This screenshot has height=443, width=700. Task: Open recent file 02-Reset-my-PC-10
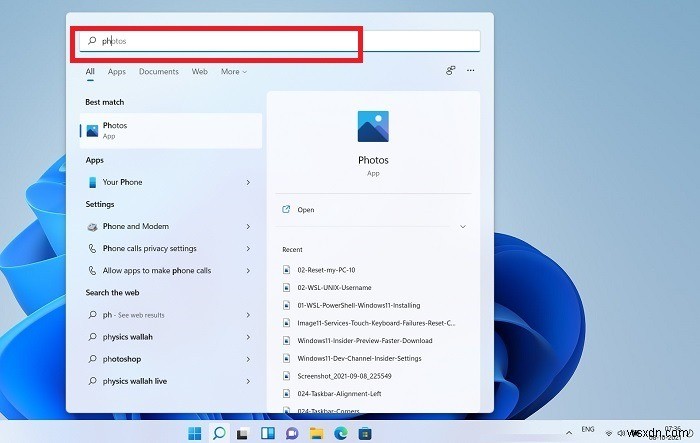click(x=326, y=270)
